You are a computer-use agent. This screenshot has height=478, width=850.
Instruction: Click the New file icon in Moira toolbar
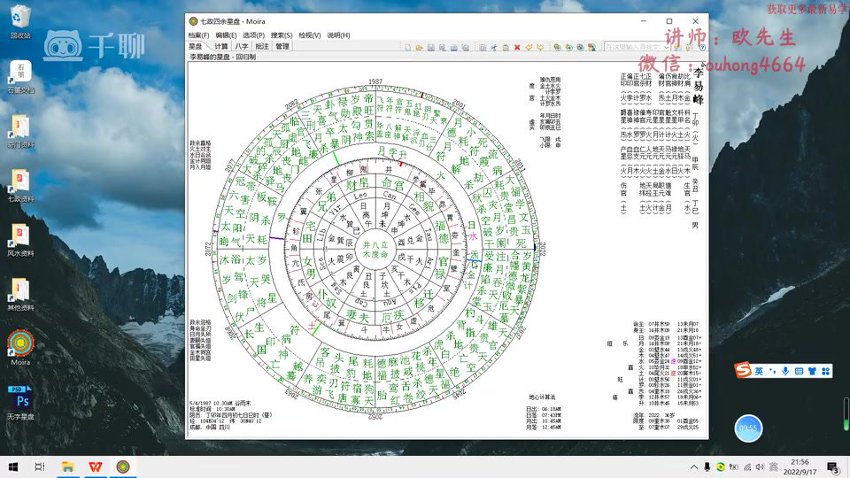(408, 47)
